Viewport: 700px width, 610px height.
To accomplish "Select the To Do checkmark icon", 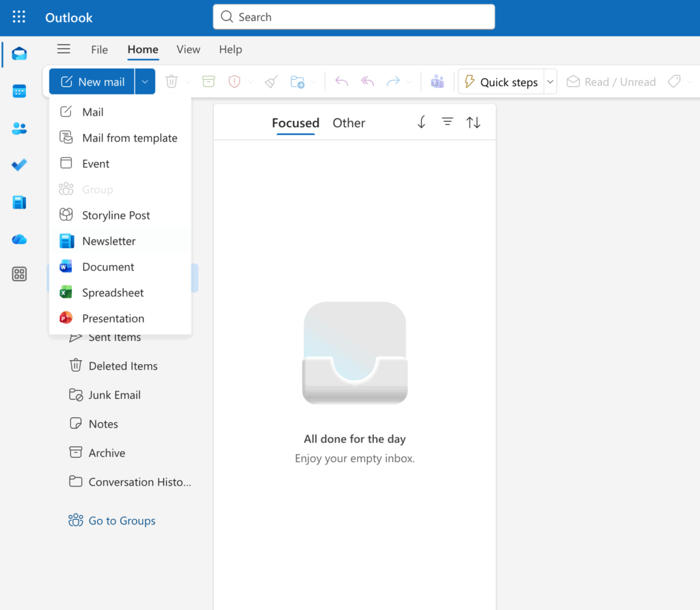I will tap(18, 165).
